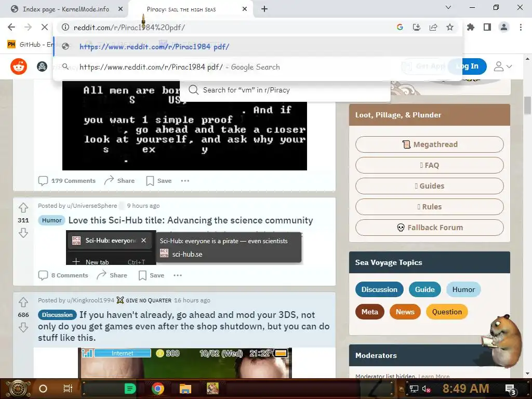Upvote the 3DS mod post
Image resolution: width=532 pixels, height=399 pixels.
tap(23, 302)
